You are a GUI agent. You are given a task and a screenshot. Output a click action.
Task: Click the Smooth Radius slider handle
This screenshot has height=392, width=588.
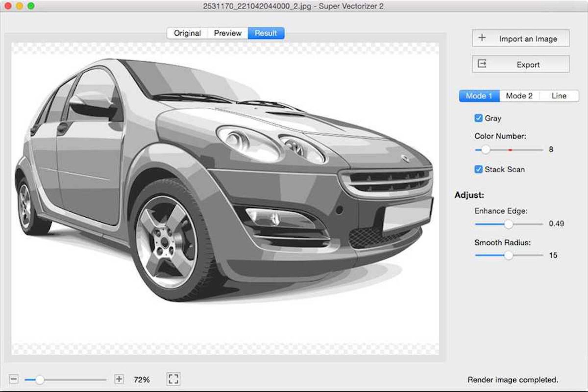tap(510, 256)
